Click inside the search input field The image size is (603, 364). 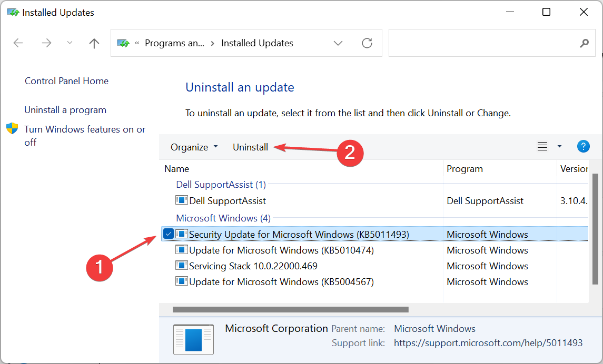point(490,43)
